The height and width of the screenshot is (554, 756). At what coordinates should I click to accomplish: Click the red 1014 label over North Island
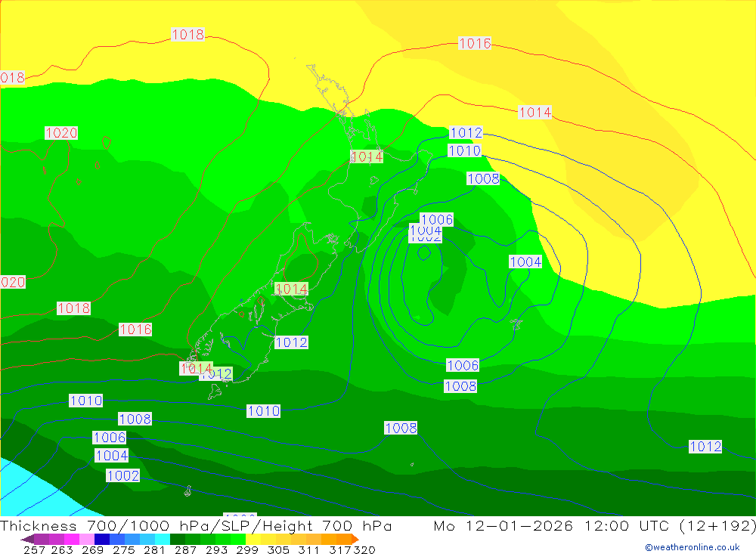click(367, 156)
